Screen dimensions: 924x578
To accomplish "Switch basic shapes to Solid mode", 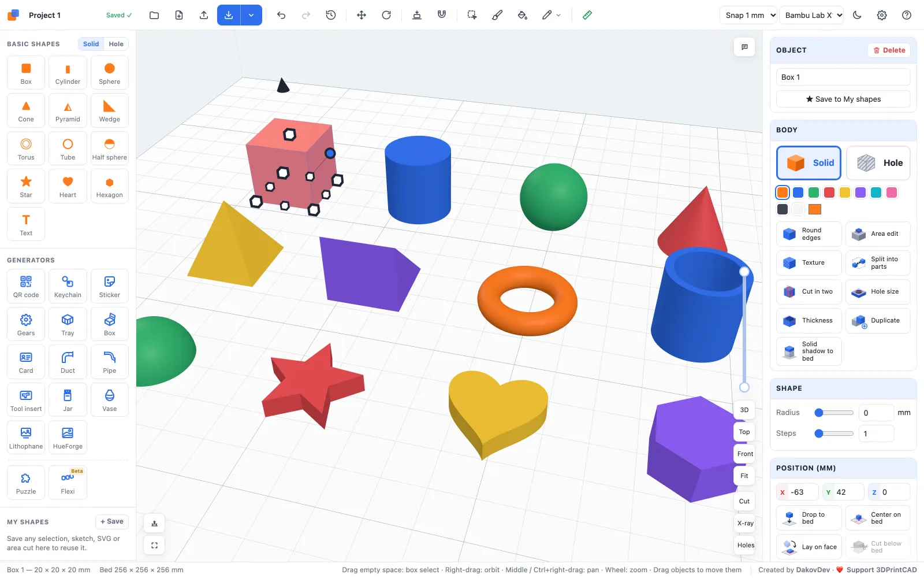I will click(91, 44).
